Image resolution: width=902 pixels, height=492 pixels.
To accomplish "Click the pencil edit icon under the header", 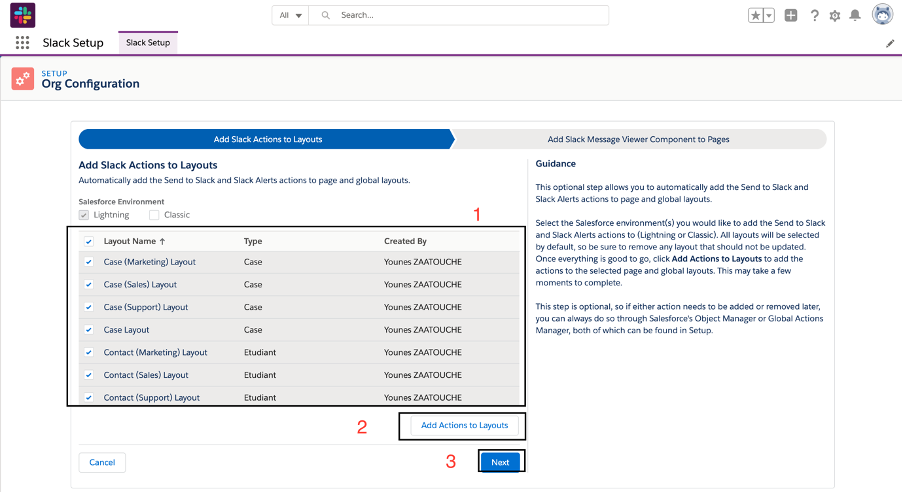I will pyautogui.click(x=890, y=43).
